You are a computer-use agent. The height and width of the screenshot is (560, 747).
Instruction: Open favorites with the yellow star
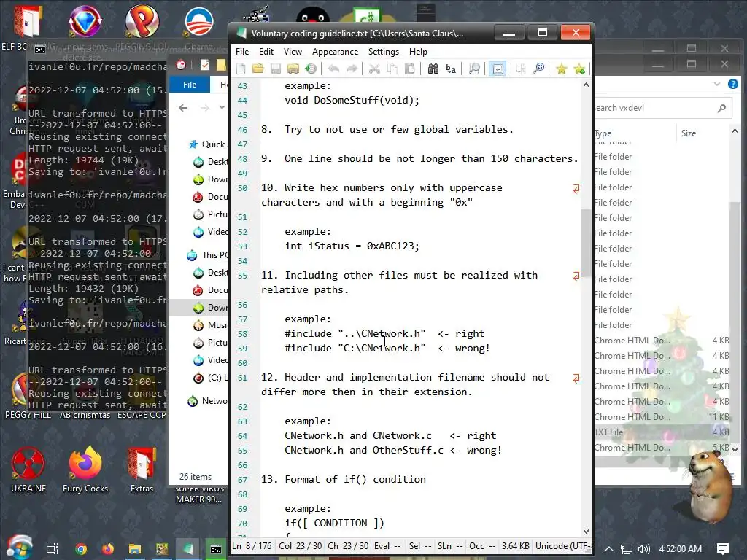click(562, 69)
